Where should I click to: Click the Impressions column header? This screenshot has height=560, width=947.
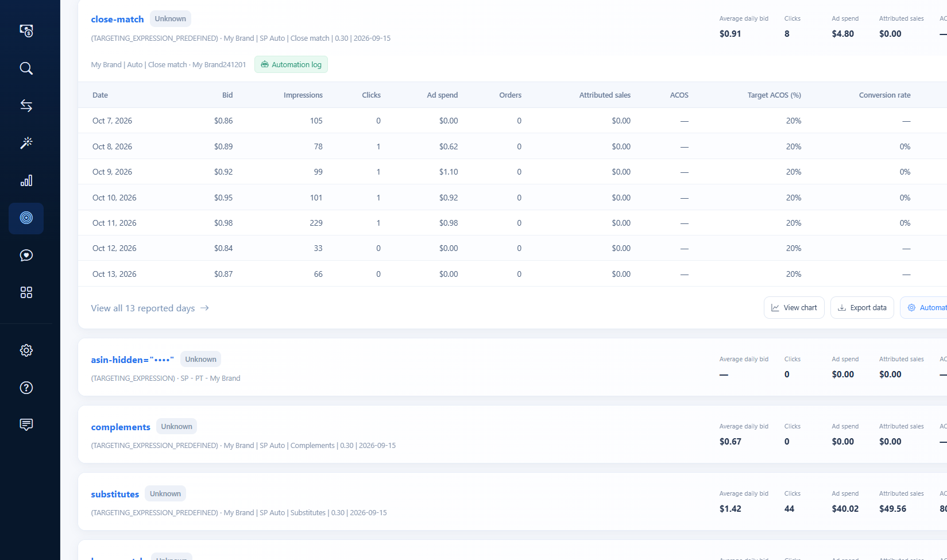[303, 95]
